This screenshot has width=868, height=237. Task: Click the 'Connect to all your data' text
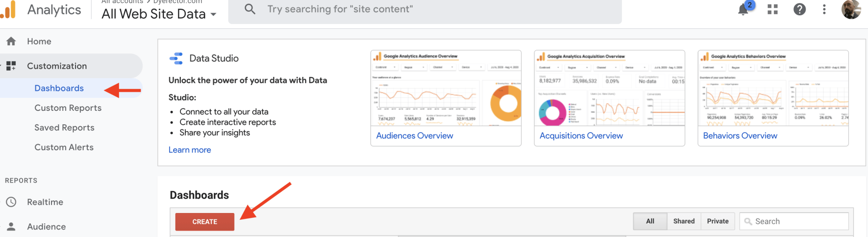pos(224,112)
